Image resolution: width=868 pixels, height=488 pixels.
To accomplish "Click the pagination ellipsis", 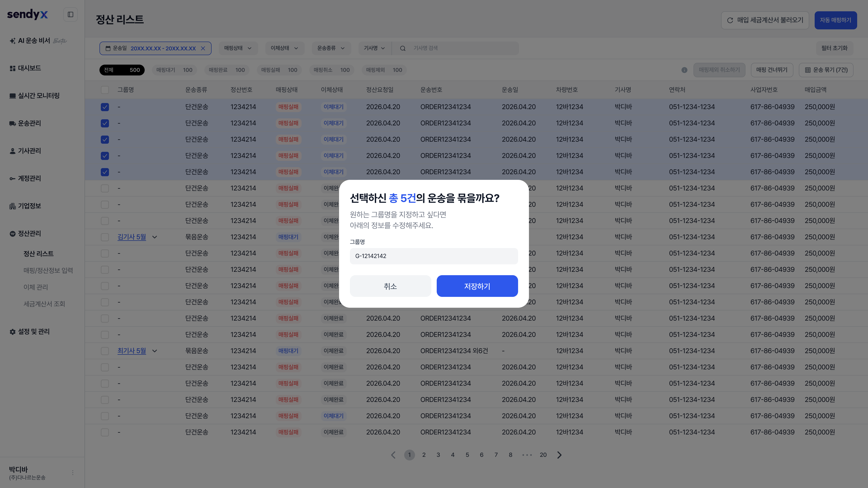I will pyautogui.click(x=527, y=455).
